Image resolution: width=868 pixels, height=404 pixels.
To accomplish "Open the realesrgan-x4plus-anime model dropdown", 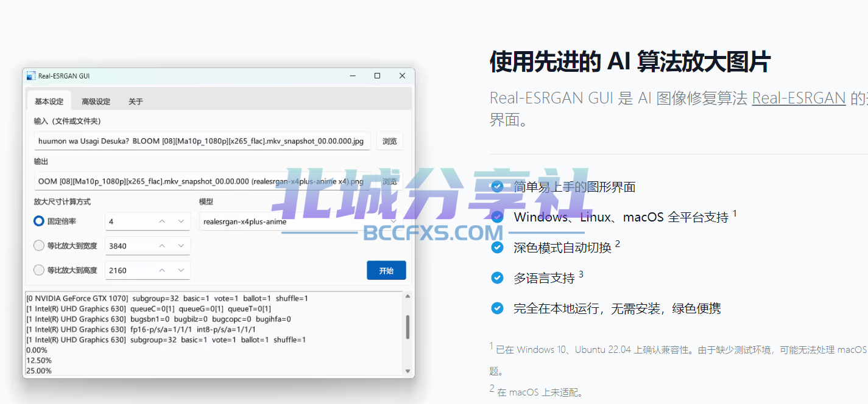I will pyautogui.click(x=301, y=221).
